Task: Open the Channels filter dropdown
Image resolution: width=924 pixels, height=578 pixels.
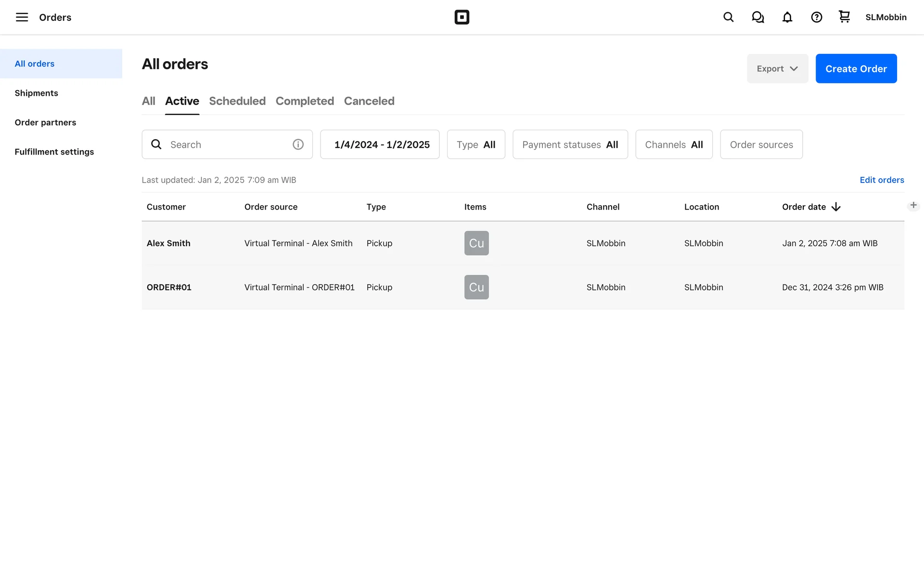Action: pos(673,144)
